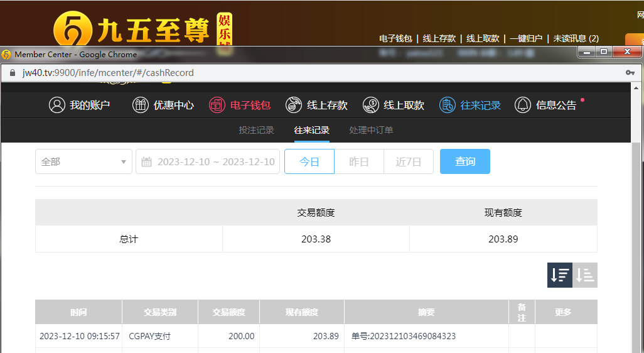
Task: Select the 今日 date filter
Action: tap(309, 161)
